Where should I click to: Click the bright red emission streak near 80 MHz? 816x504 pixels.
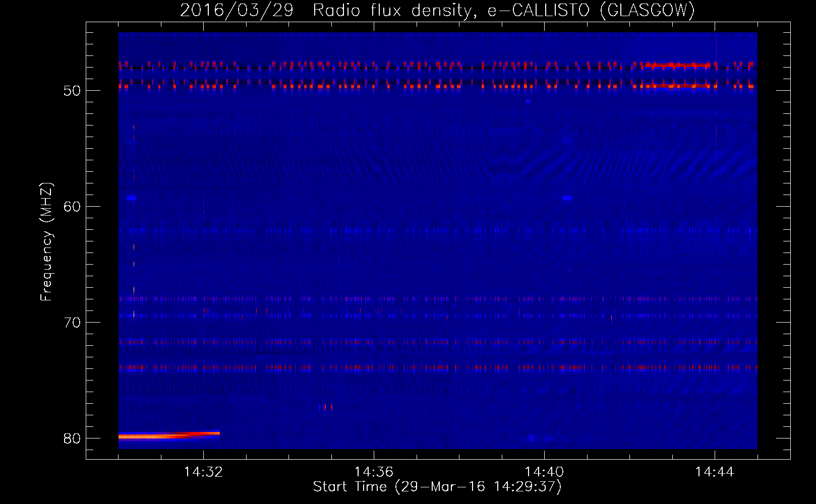(169, 435)
